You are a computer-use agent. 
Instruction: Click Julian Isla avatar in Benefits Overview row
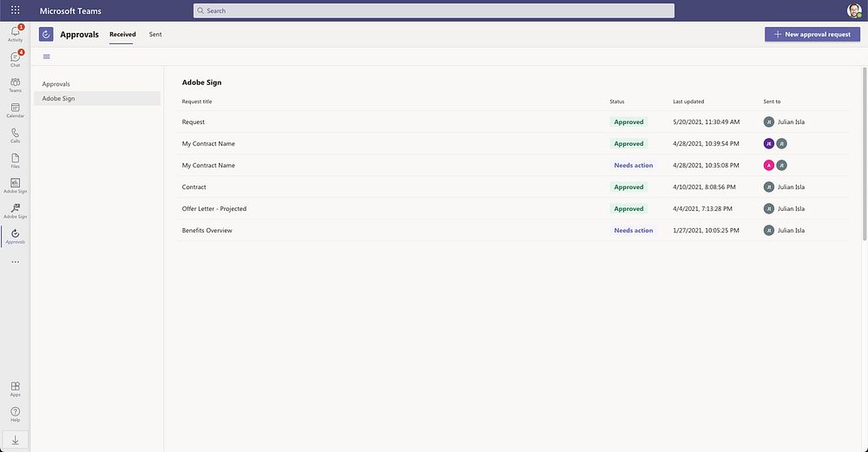tap(768, 230)
